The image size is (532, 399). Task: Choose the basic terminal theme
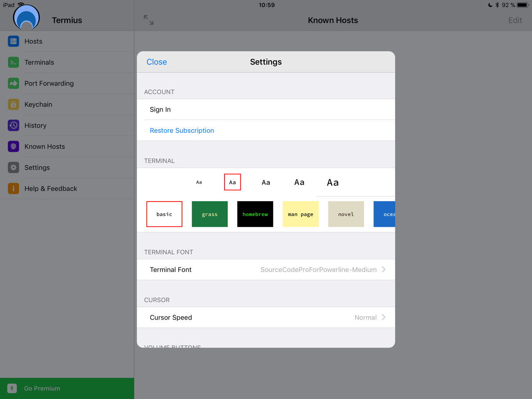point(164,214)
